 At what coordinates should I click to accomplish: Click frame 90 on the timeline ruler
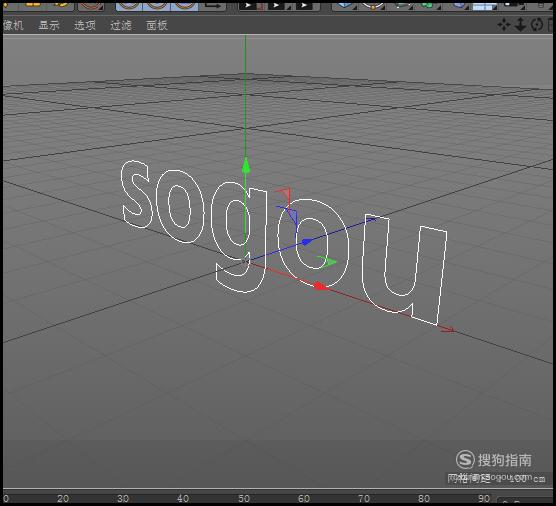(x=484, y=498)
